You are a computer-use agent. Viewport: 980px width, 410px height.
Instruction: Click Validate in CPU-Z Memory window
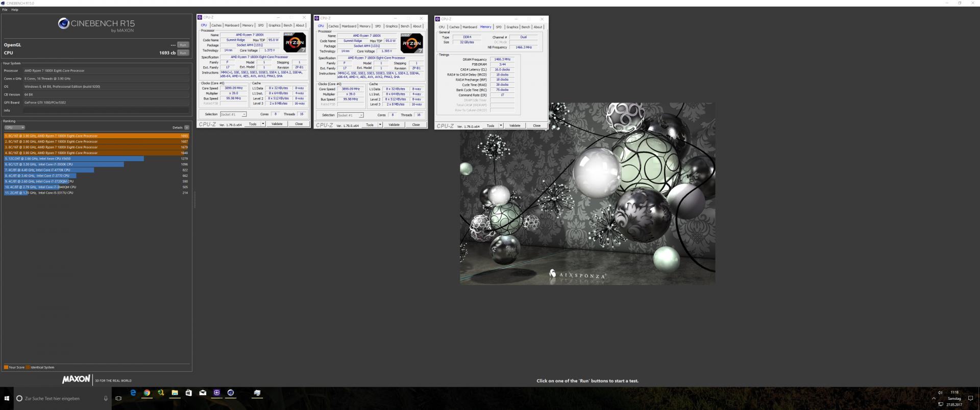click(514, 125)
